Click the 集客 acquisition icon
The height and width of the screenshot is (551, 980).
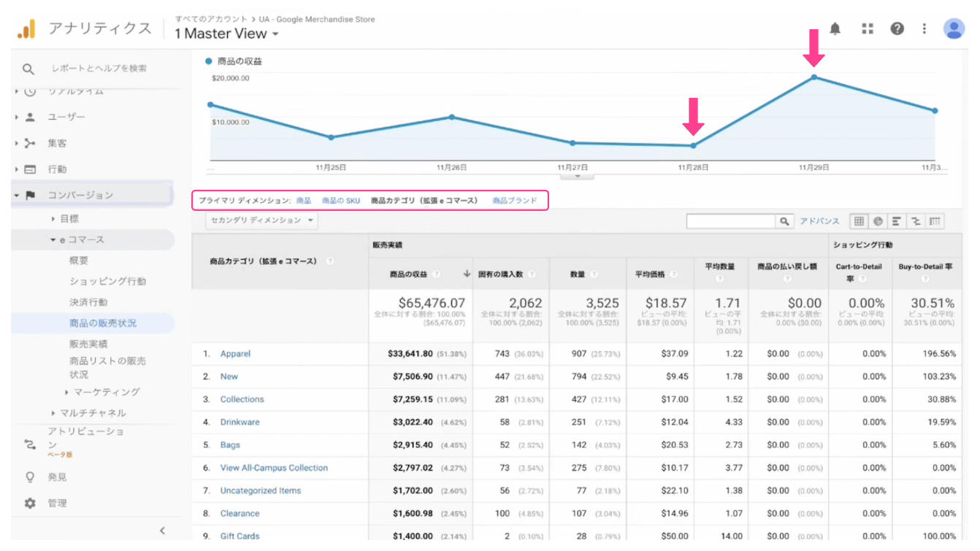click(x=30, y=143)
